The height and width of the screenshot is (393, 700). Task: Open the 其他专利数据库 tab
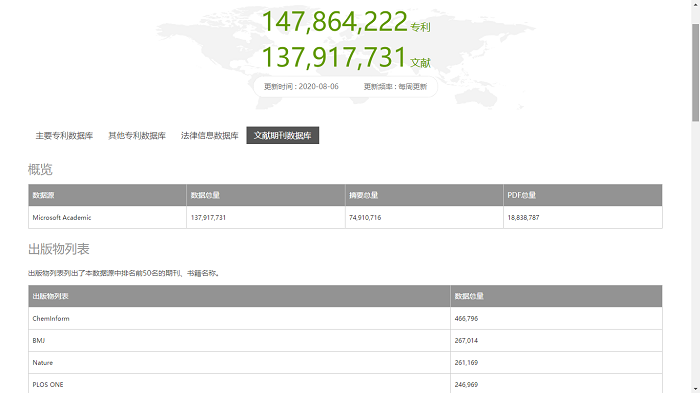click(137, 135)
